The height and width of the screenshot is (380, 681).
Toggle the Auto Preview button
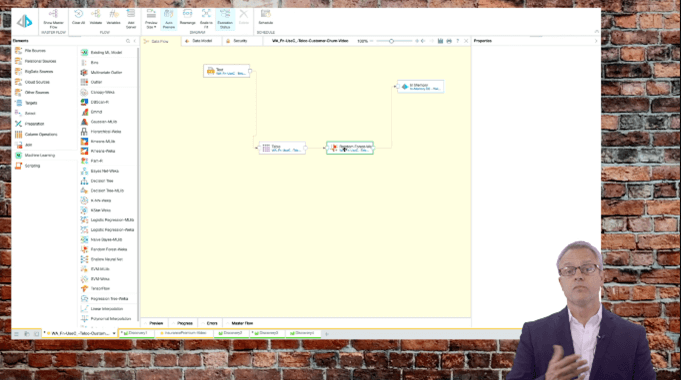point(169,20)
